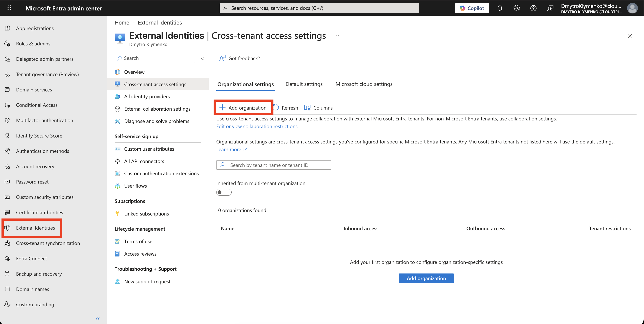Sort by the Name column header
Image resolution: width=644 pixels, height=324 pixels.
coord(228,229)
